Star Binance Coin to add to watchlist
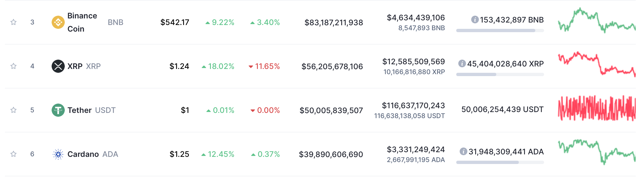 click(x=13, y=22)
